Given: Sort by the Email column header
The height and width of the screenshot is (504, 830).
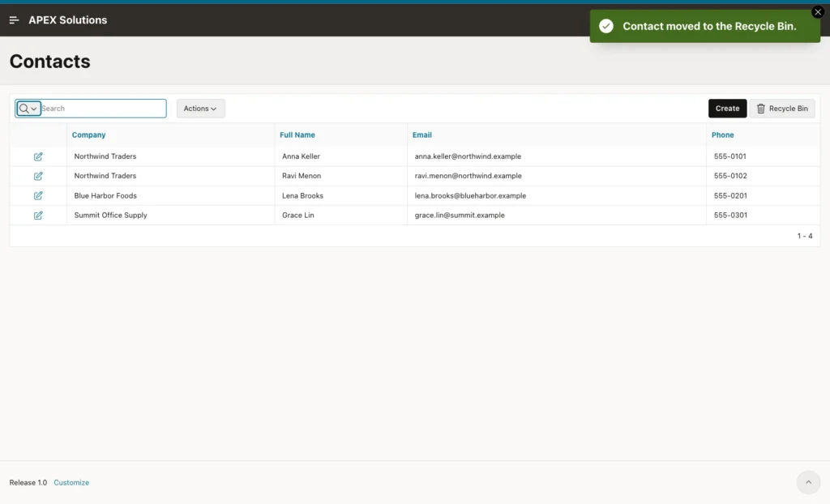Looking at the screenshot, I should pos(421,135).
